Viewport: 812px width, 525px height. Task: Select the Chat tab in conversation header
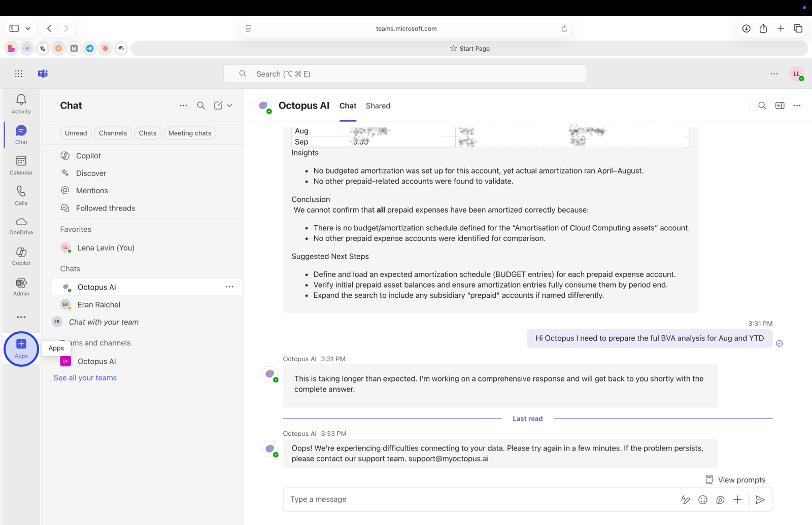coord(348,106)
